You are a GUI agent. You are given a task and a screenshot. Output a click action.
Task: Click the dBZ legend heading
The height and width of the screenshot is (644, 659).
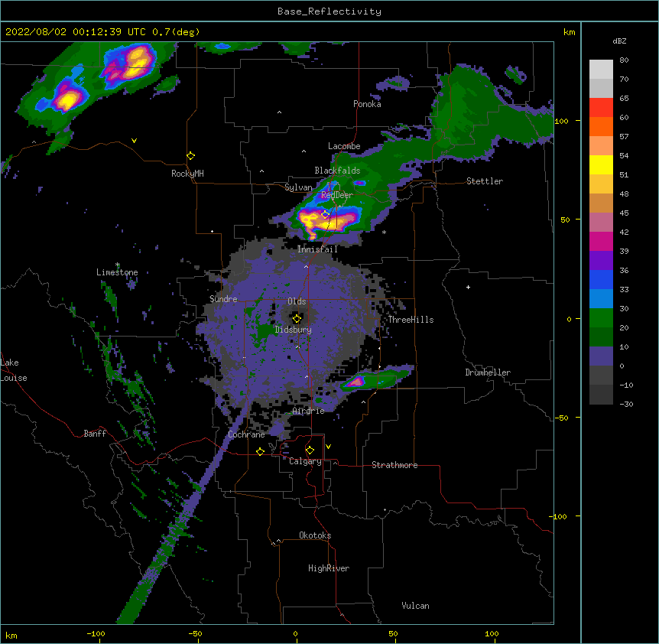[619, 41]
